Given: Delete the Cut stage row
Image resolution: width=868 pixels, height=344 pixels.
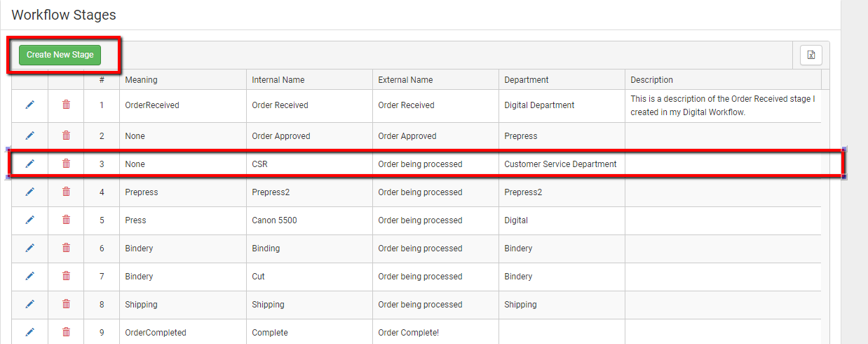Looking at the screenshot, I should coord(66,276).
